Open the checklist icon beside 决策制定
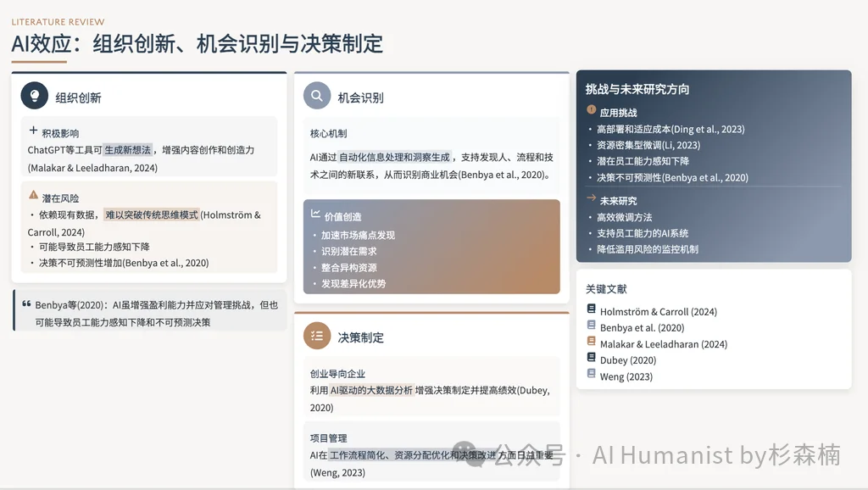Viewport: 868px width, 490px height. (x=316, y=337)
